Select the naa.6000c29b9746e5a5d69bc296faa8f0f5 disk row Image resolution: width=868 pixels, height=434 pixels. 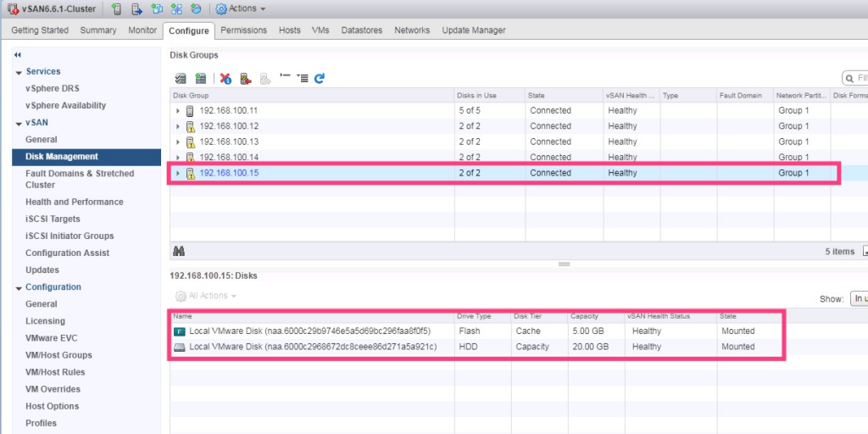pos(476,331)
